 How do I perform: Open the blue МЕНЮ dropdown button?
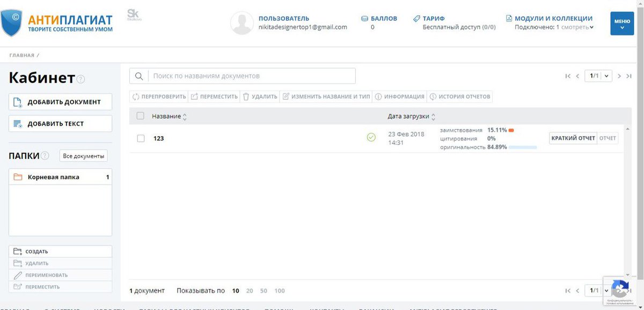point(622,24)
